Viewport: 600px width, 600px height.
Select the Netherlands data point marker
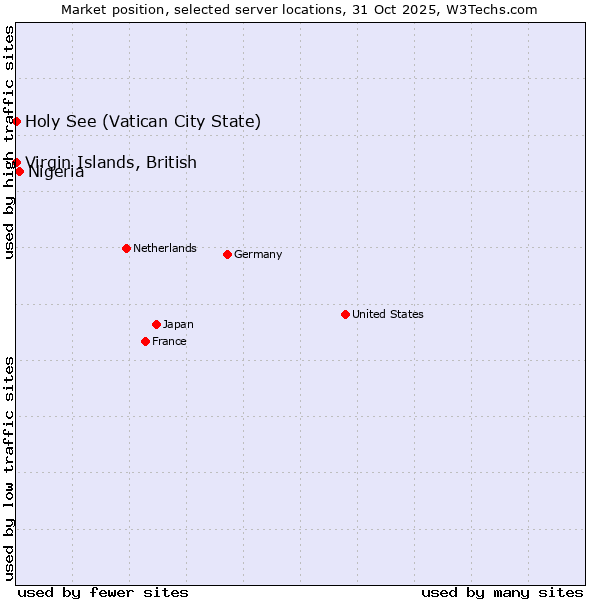tap(126, 248)
